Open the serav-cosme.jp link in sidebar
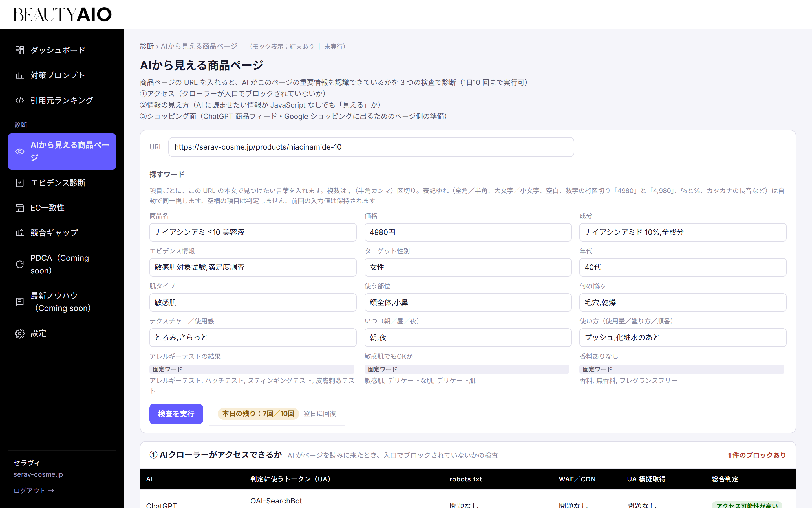 [38, 474]
